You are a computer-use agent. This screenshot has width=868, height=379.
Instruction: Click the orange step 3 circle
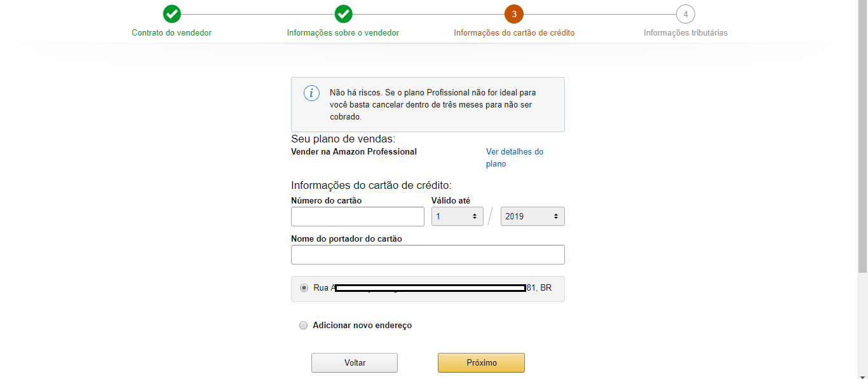514,14
